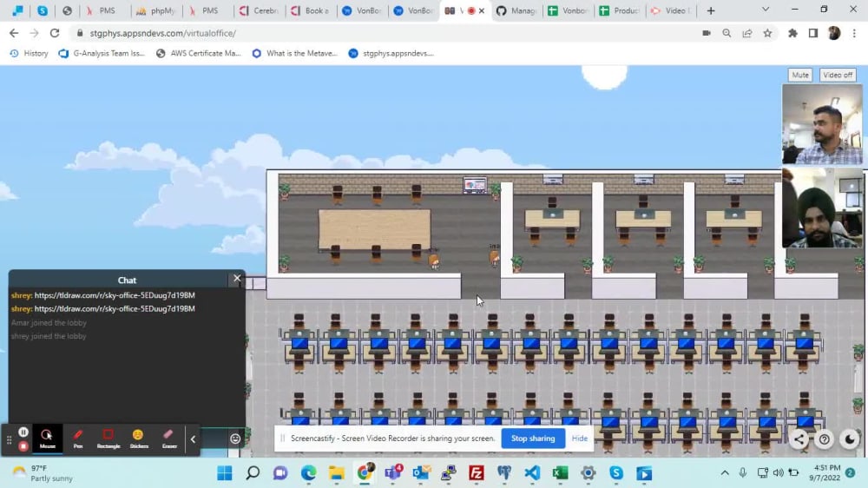This screenshot has width=868, height=488.
Task: Open Visual Studio Code from taskbar
Action: (532, 473)
